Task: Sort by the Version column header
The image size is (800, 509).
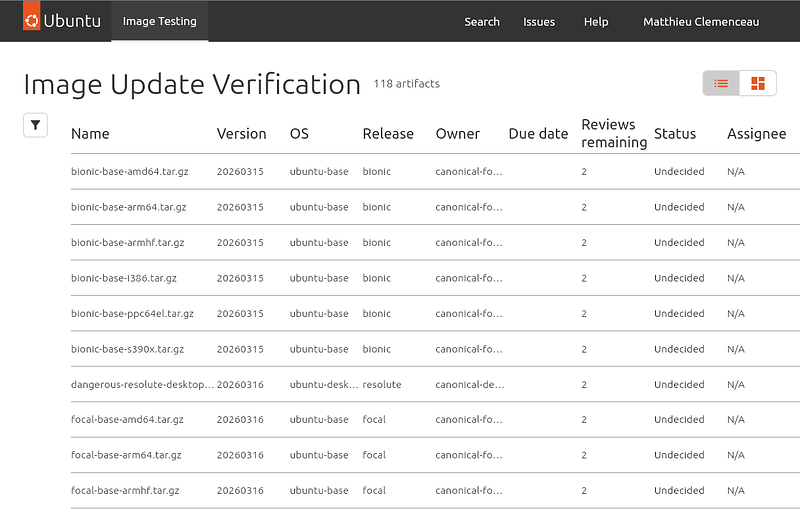Action: (241, 134)
